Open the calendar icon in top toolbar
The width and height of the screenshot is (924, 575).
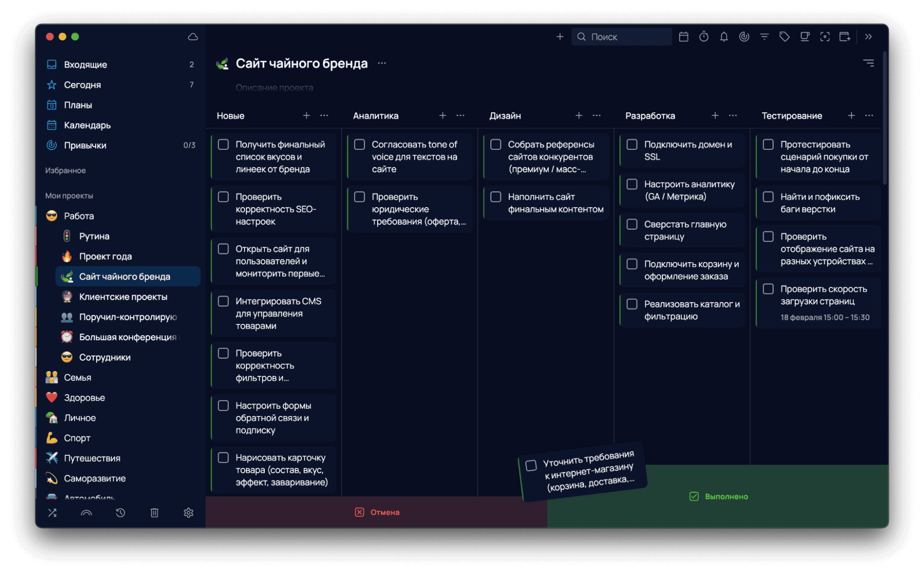(683, 37)
